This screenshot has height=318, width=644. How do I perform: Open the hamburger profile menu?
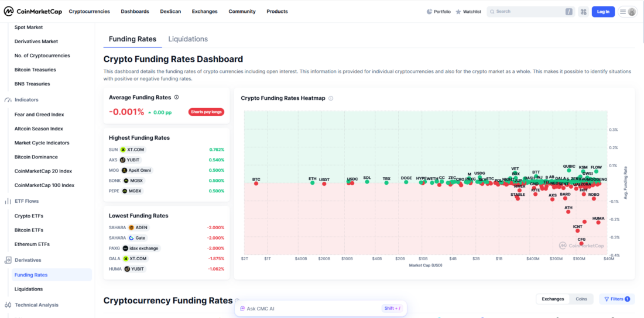(x=628, y=12)
